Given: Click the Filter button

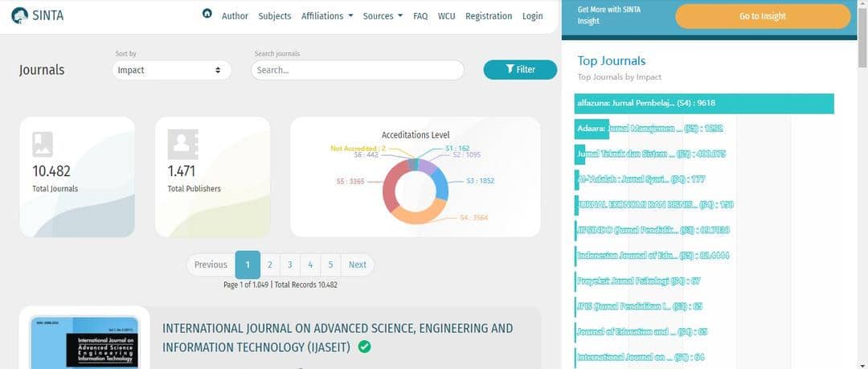Looking at the screenshot, I should [520, 70].
